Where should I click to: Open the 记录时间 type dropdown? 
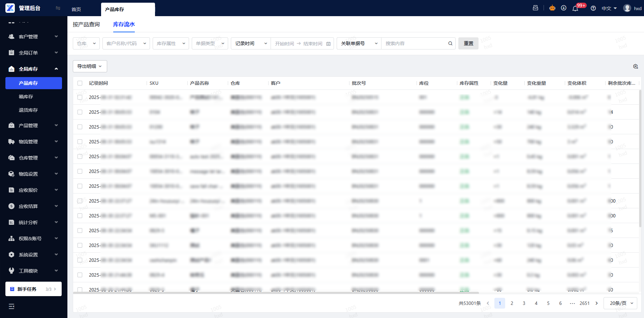point(251,43)
